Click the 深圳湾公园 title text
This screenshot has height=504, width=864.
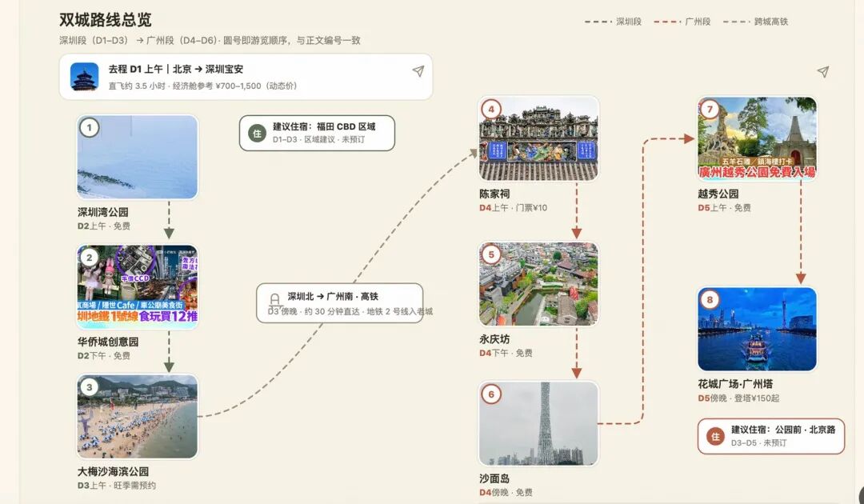pyautogui.click(x=103, y=212)
